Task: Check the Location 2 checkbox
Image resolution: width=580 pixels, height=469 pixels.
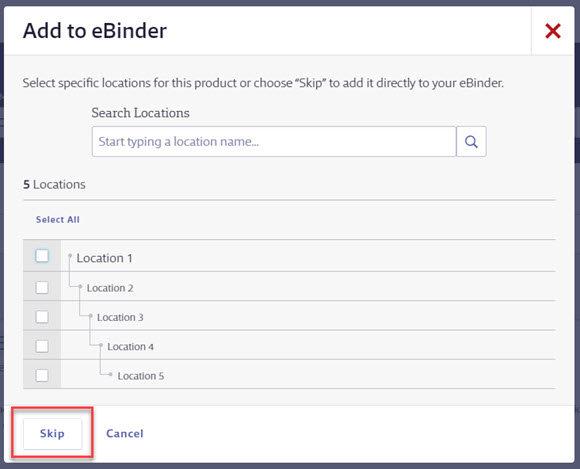Action: pos(42,287)
